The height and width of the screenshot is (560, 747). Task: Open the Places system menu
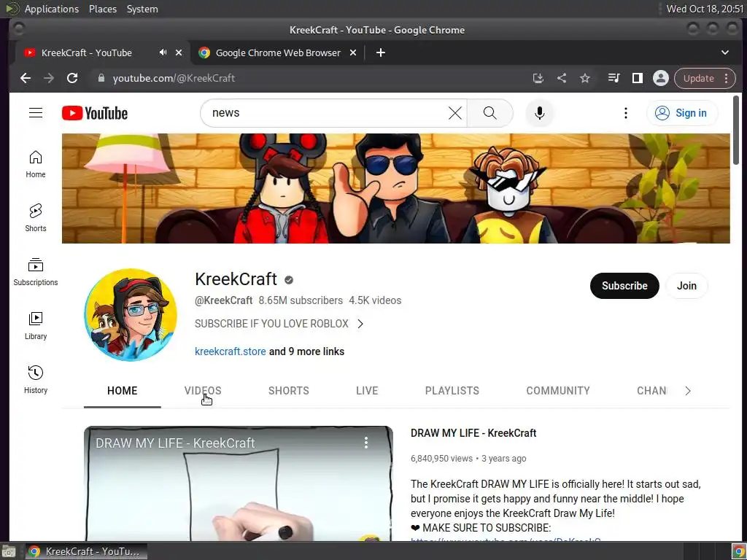(x=103, y=9)
